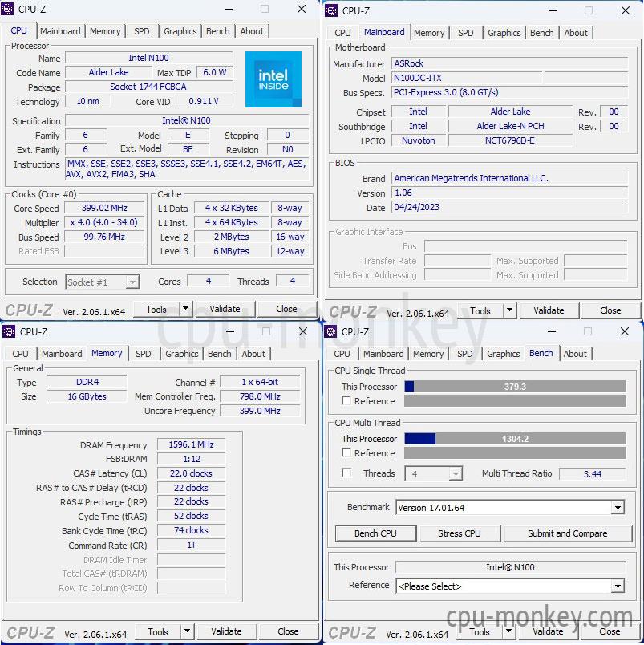Open the Benchmark version dropdown
This screenshot has width=644, height=645.
coord(618,508)
